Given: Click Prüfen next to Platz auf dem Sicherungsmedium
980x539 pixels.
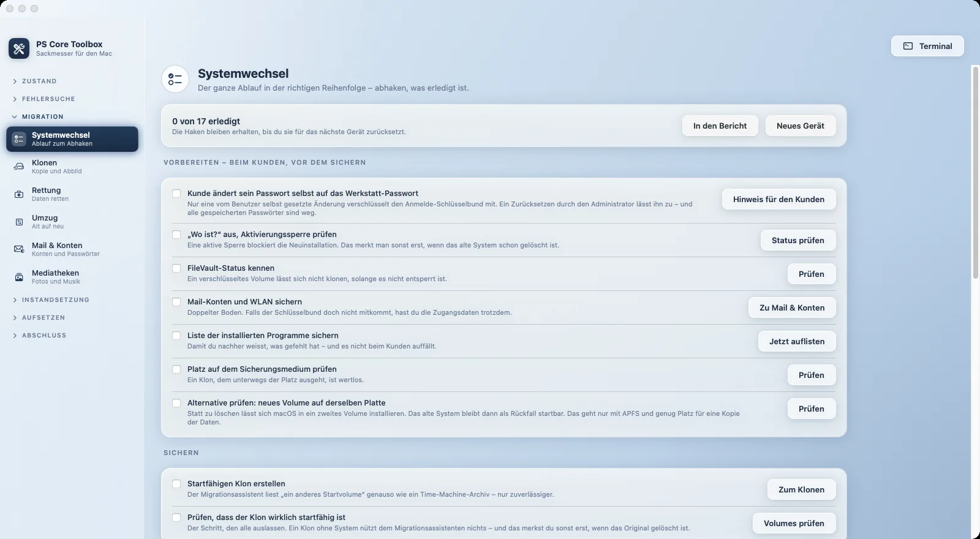Looking at the screenshot, I should pos(812,375).
